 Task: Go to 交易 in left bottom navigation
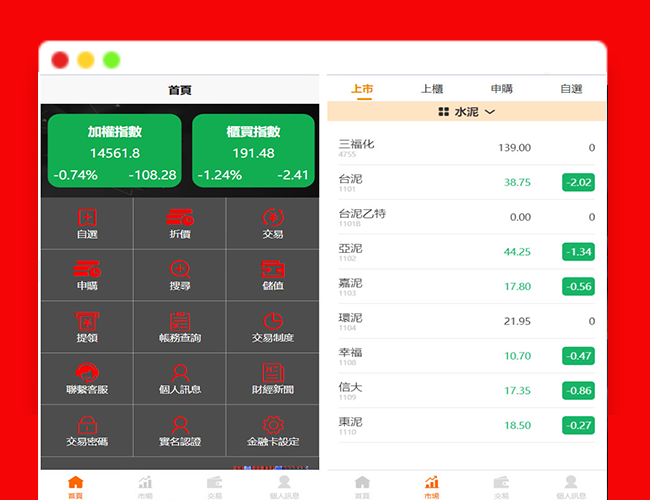coord(215,487)
